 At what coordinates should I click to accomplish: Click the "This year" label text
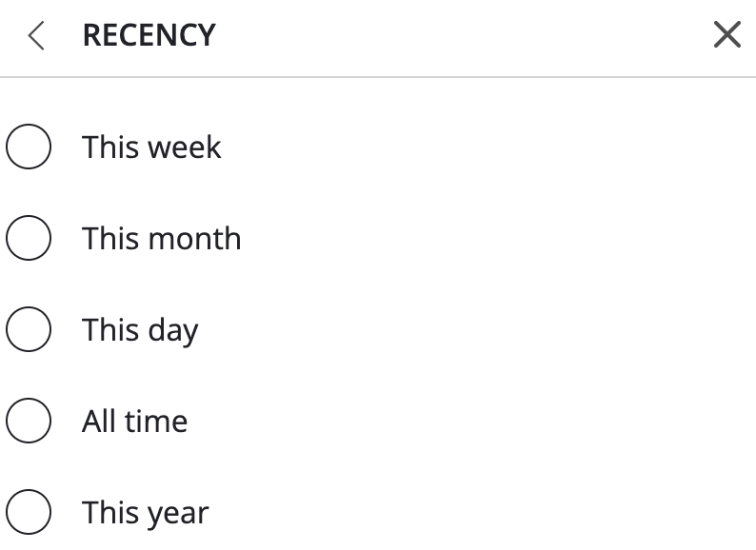tap(145, 513)
